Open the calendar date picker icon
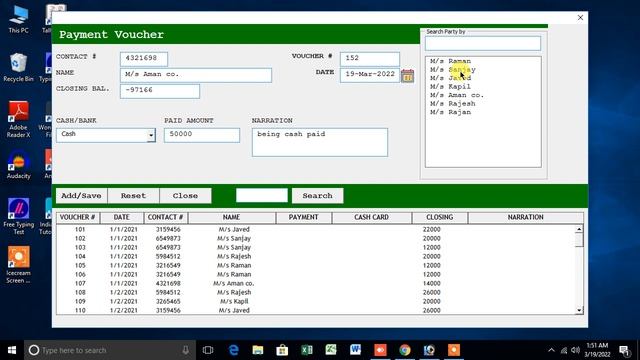 [x=407, y=76]
